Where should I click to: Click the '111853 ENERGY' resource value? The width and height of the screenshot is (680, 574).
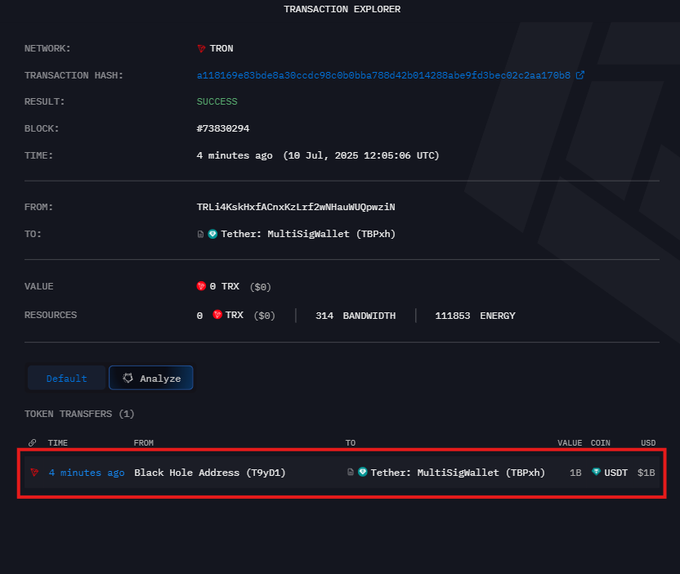coord(475,316)
